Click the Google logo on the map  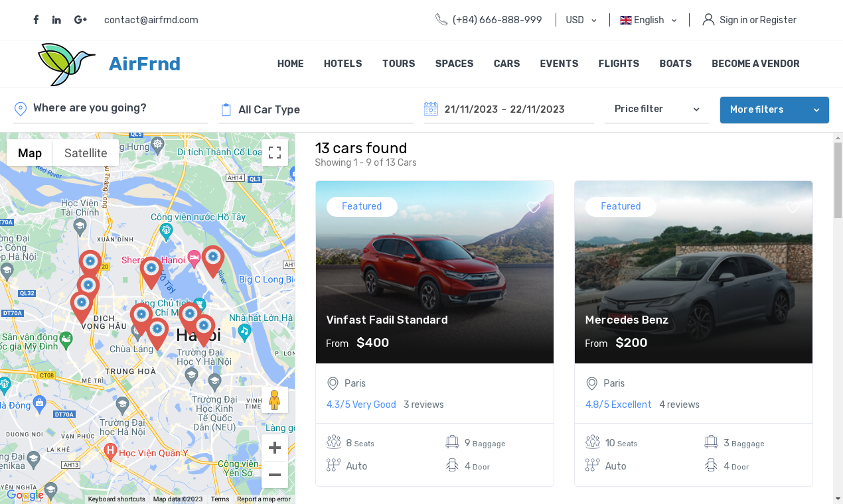click(25, 495)
